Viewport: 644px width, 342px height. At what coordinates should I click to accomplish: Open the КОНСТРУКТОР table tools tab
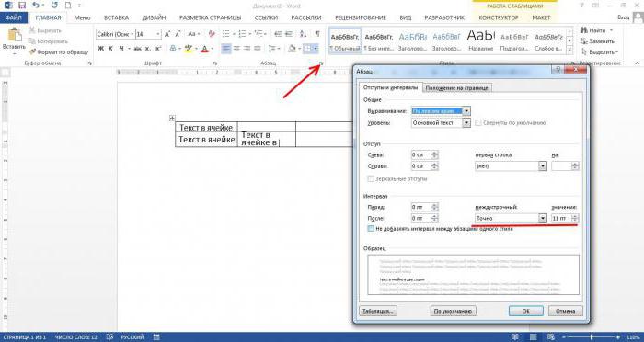point(499,17)
